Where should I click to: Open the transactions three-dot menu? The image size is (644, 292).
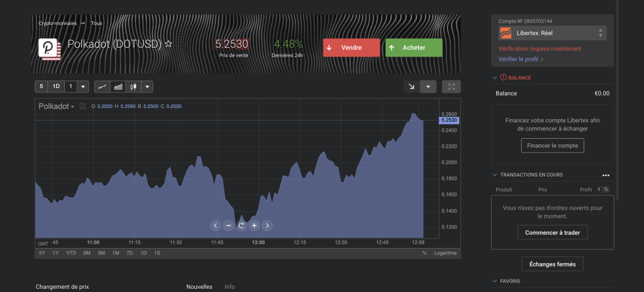[x=606, y=175]
